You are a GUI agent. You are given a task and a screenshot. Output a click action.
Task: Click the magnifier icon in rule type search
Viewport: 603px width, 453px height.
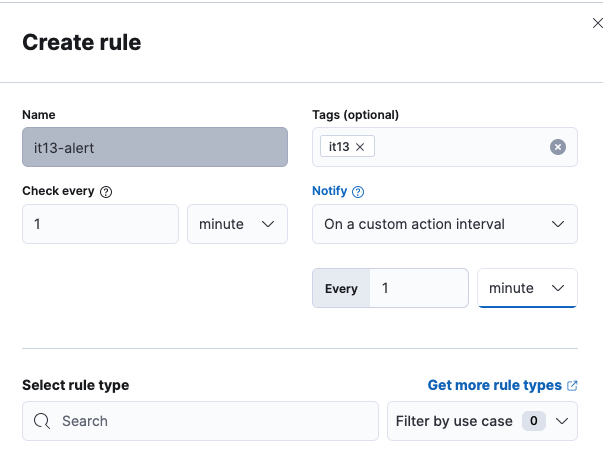[42, 421]
